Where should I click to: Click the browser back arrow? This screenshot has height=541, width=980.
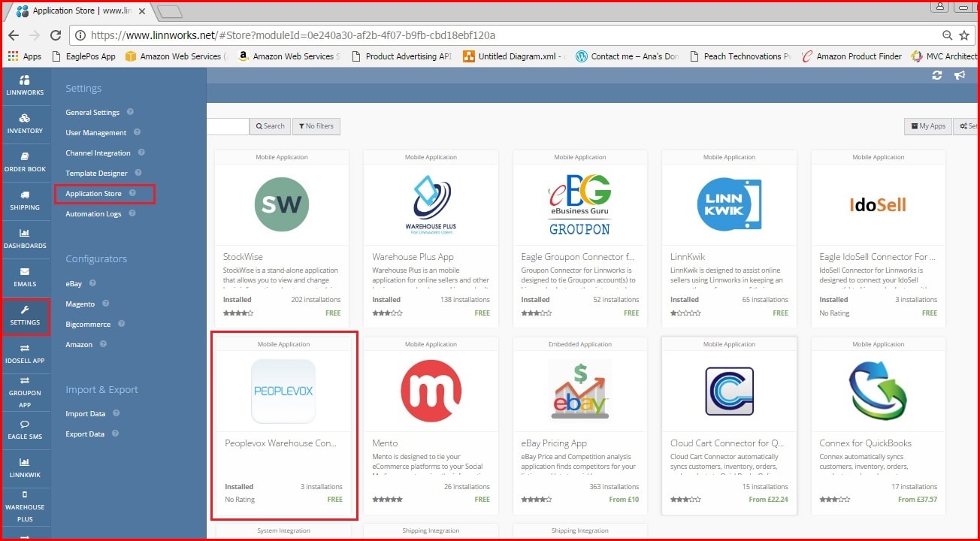coord(14,35)
